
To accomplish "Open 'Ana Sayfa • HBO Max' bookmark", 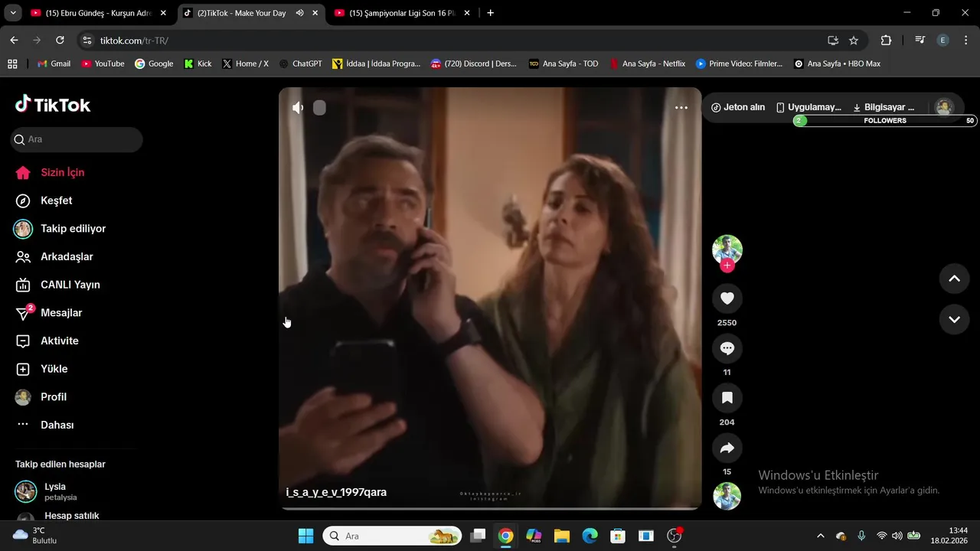I will (x=837, y=64).
